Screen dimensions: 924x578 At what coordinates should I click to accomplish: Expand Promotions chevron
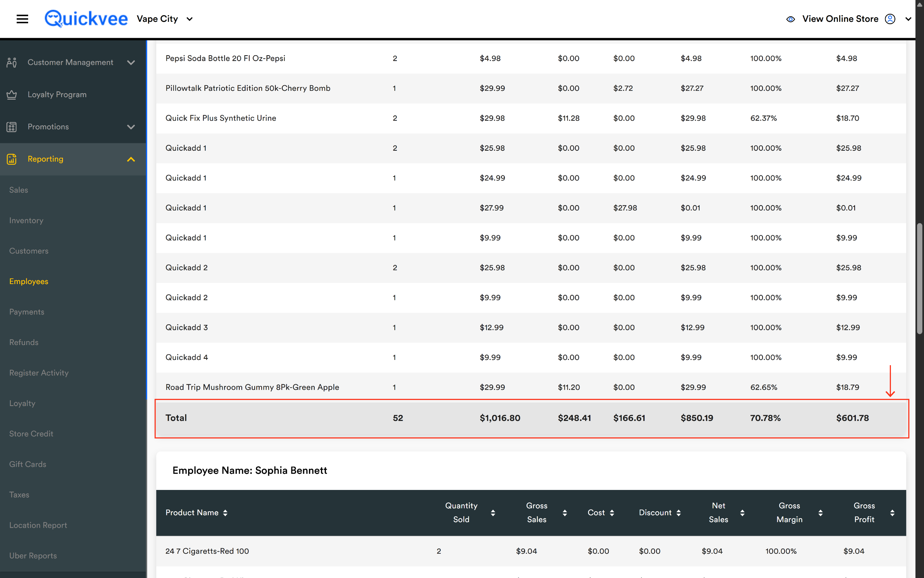[x=131, y=126]
